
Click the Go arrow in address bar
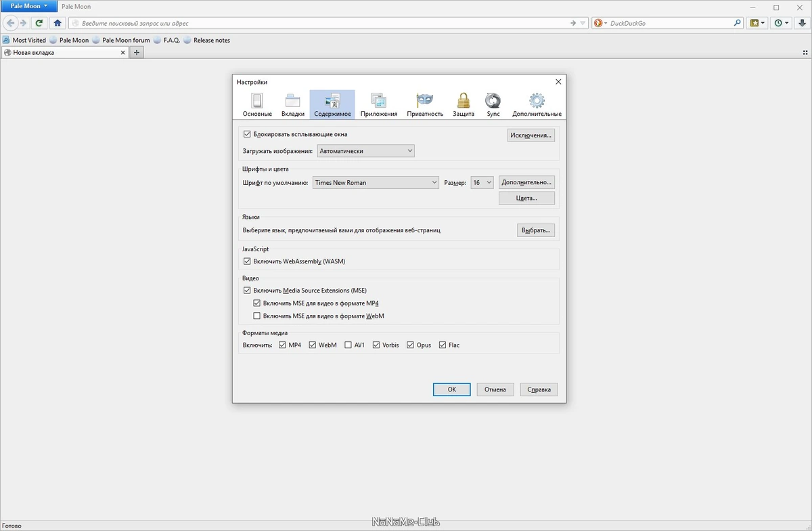point(573,23)
